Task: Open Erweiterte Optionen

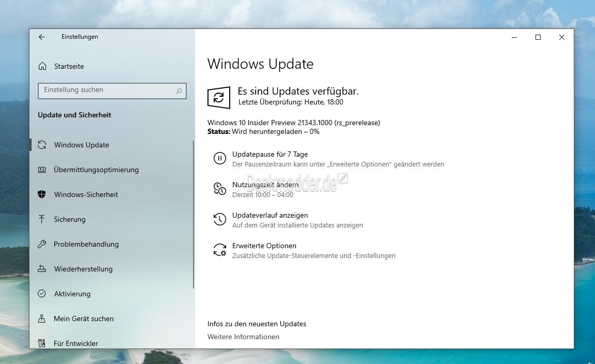Action: tap(264, 246)
